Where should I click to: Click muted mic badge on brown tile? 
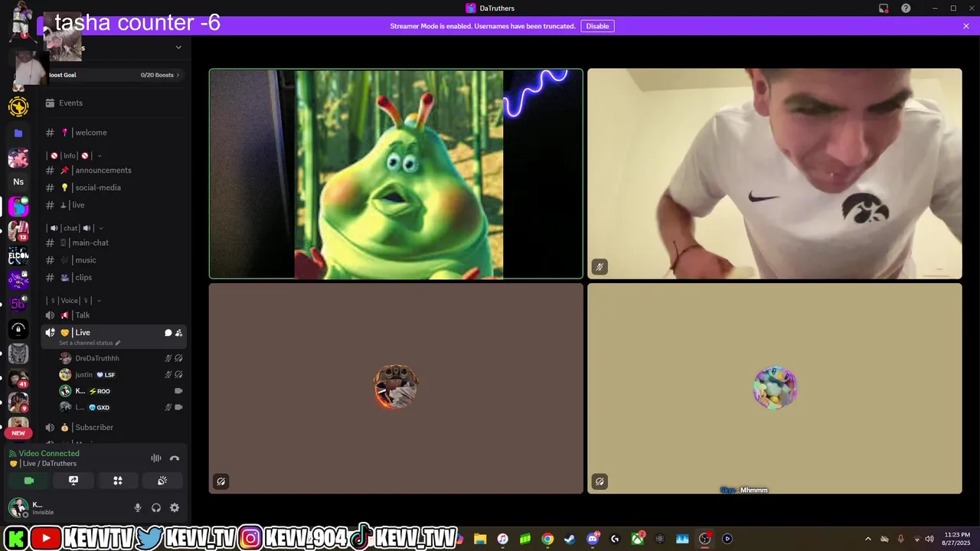click(221, 481)
